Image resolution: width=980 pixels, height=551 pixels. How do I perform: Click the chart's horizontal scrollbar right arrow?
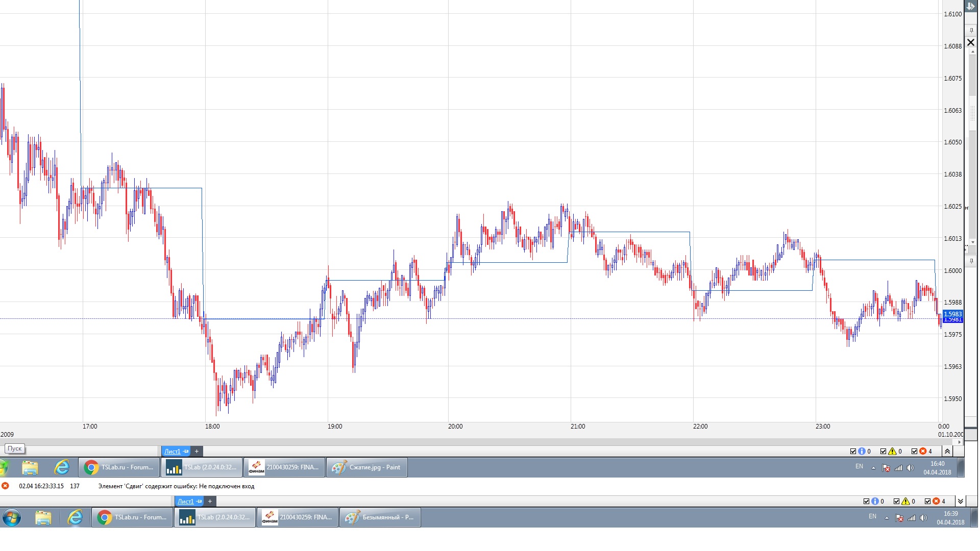pyautogui.click(x=960, y=442)
